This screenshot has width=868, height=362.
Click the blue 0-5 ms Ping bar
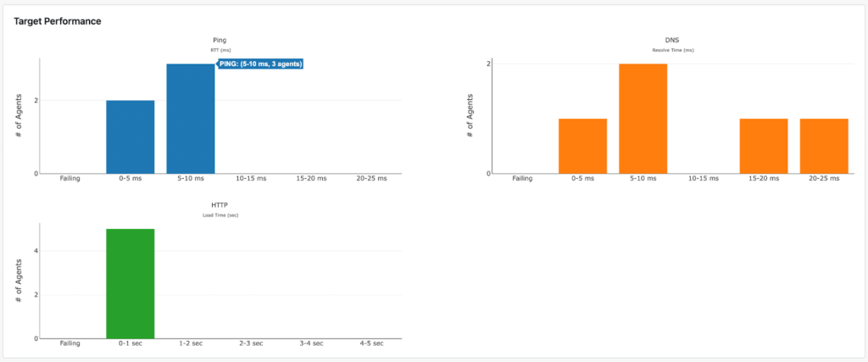pos(130,136)
